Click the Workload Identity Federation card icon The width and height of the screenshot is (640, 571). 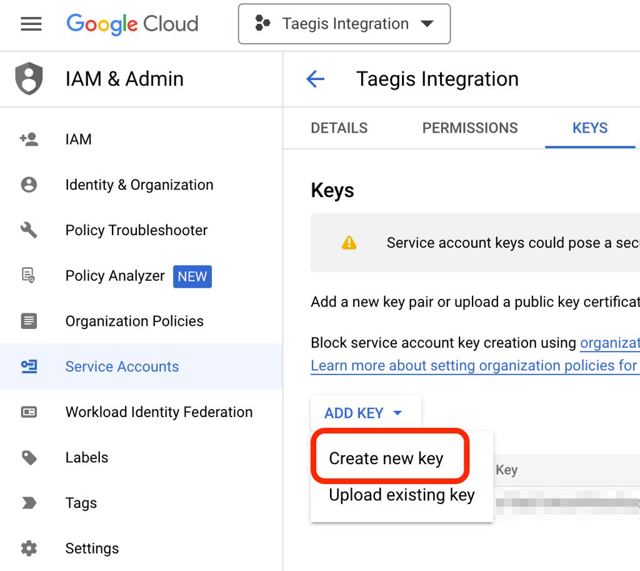tap(29, 412)
